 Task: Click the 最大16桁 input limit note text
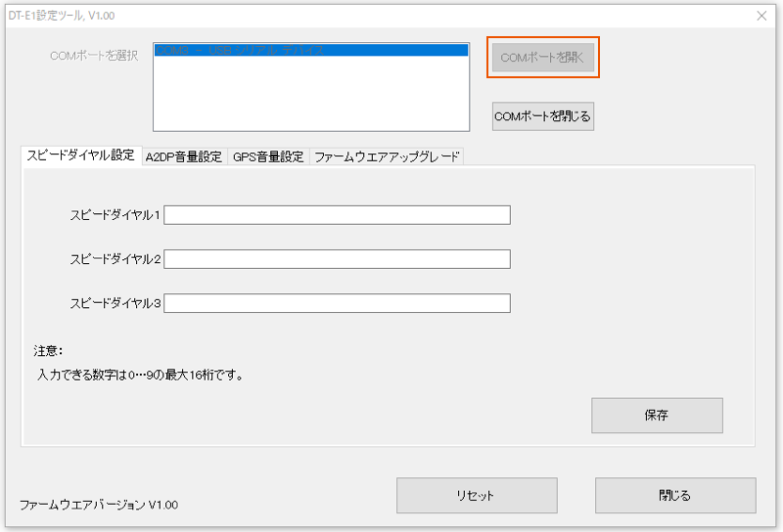140,374
